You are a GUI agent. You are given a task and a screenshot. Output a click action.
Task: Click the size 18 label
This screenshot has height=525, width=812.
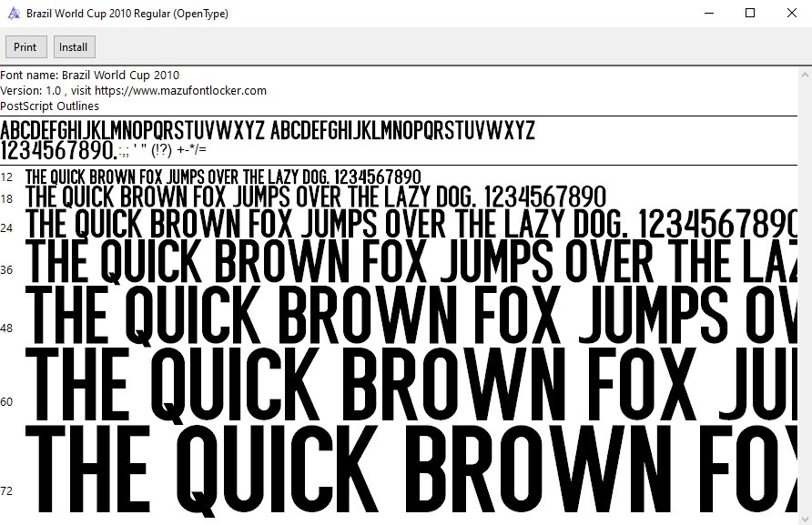tap(7, 198)
